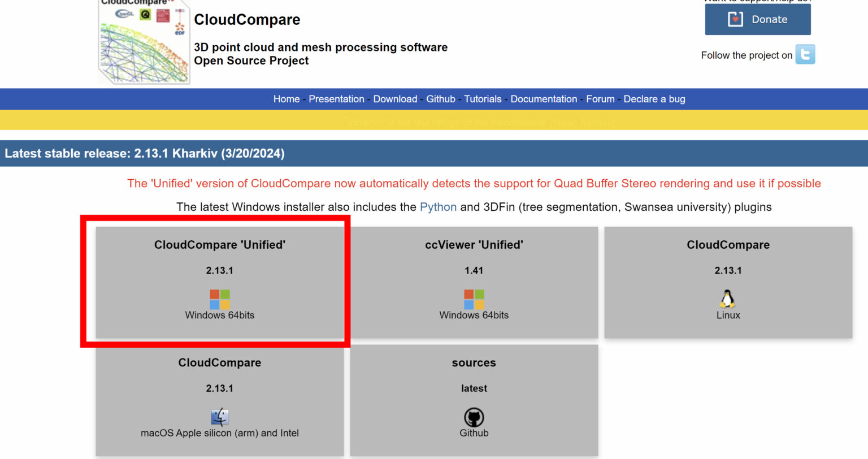This screenshot has height=459, width=868.
Task: Navigate to the Tutorials section
Action: point(483,99)
